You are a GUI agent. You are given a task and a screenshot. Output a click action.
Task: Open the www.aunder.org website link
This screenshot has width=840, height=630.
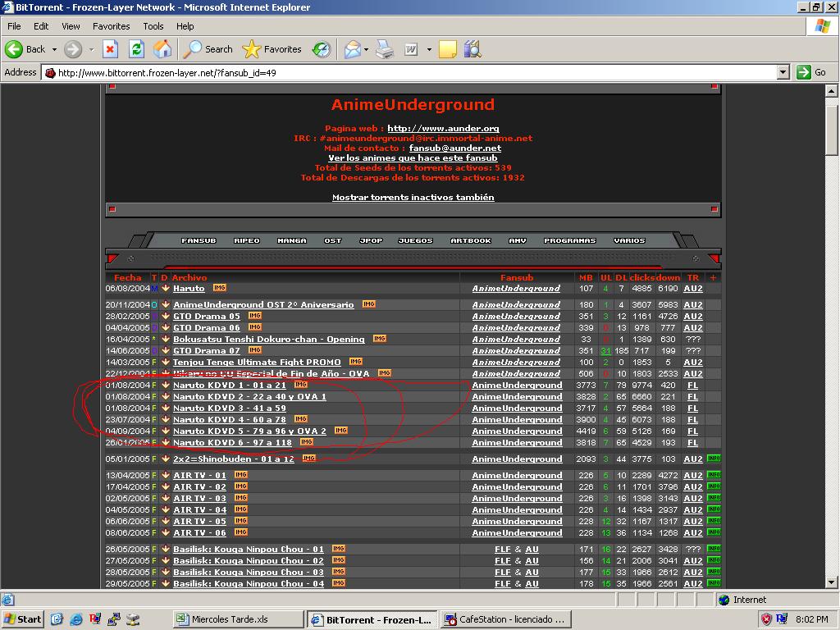[444, 128]
